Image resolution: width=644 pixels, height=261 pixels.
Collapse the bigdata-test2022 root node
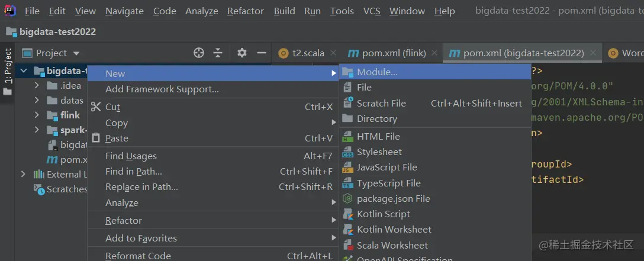pyautogui.click(x=24, y=71)
